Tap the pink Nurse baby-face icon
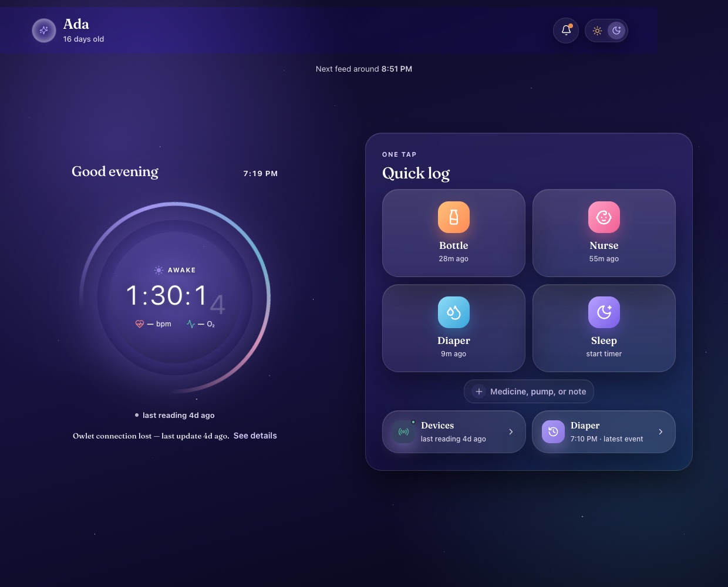The width and height of the screenshot is (728, 587). (x=604, y=217)
